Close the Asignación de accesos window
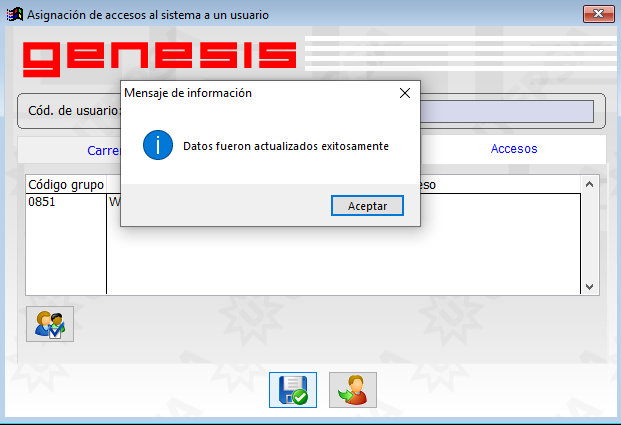 tap(598, 14)
